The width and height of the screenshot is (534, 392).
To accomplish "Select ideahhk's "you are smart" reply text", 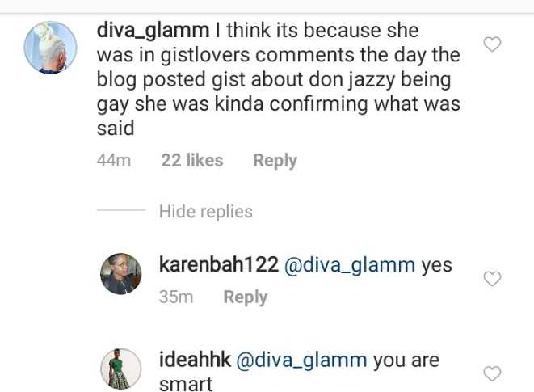I will coord(300,372).
